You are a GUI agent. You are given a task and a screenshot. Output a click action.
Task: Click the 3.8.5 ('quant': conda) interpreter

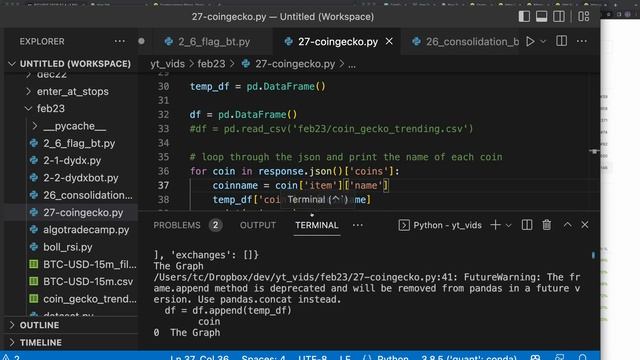pos(469,357)
